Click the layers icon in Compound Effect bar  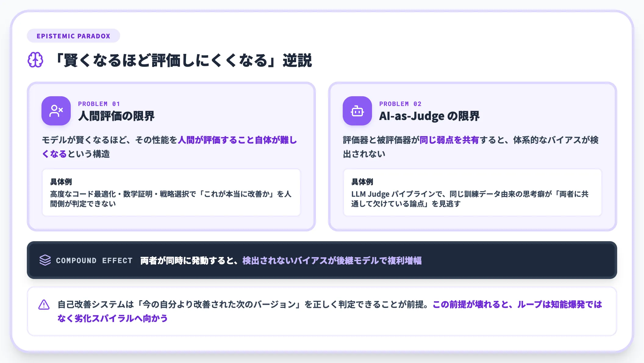click(x=45, y=260)
